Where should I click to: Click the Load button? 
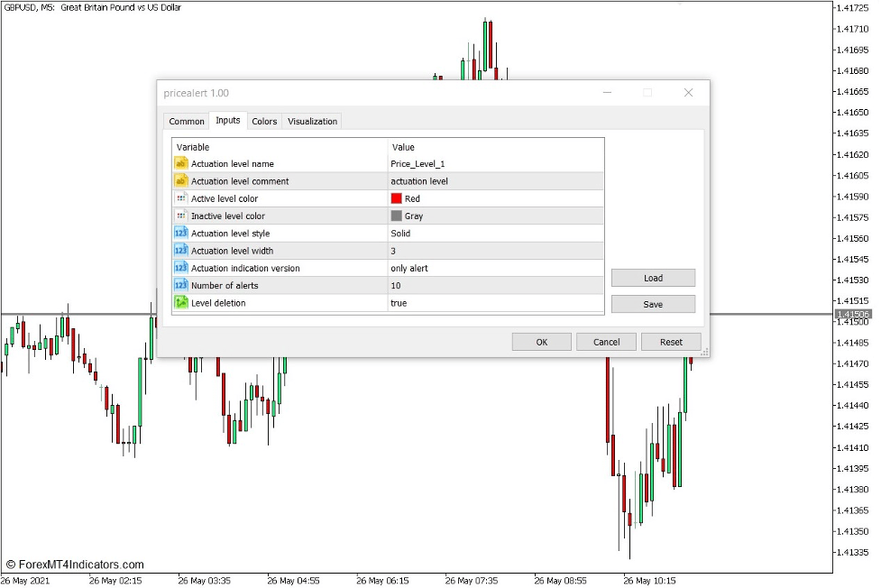coord(652,278)
